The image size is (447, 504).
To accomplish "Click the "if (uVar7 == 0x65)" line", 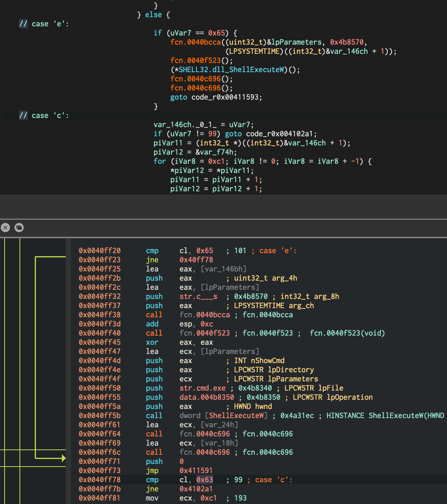I will click(196, 33).
